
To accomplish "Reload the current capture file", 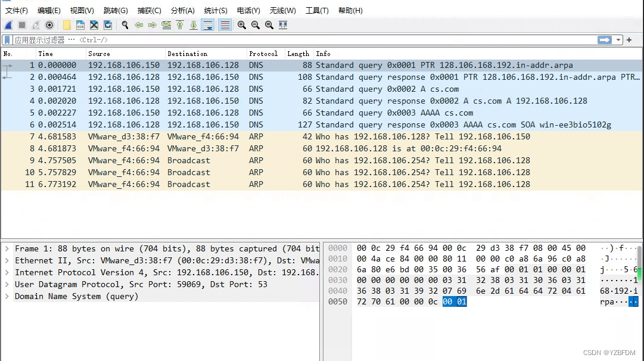I will pyautogui.click(x=109, y=24).
